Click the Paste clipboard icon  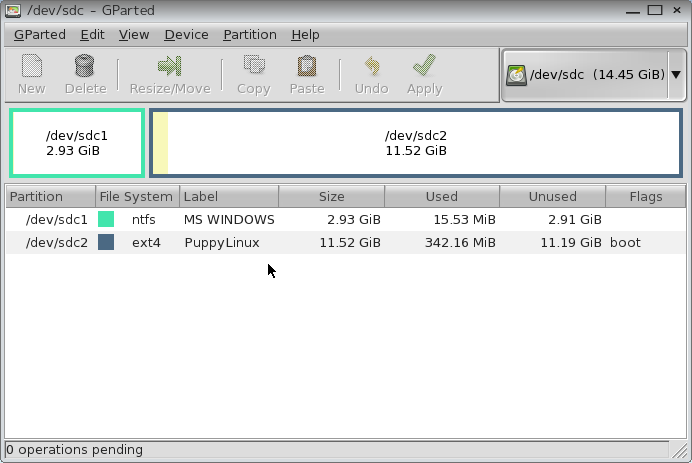click(307, 66)
